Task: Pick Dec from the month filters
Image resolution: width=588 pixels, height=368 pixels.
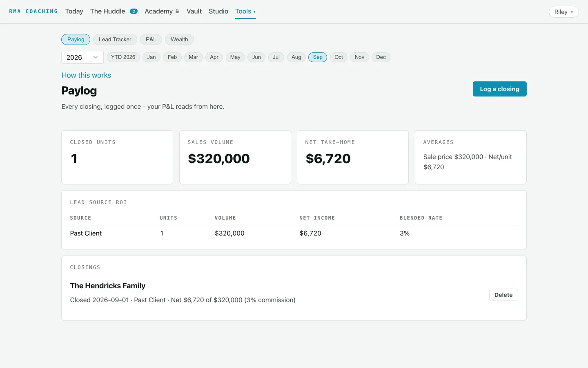Action: (x=381, y=57)
